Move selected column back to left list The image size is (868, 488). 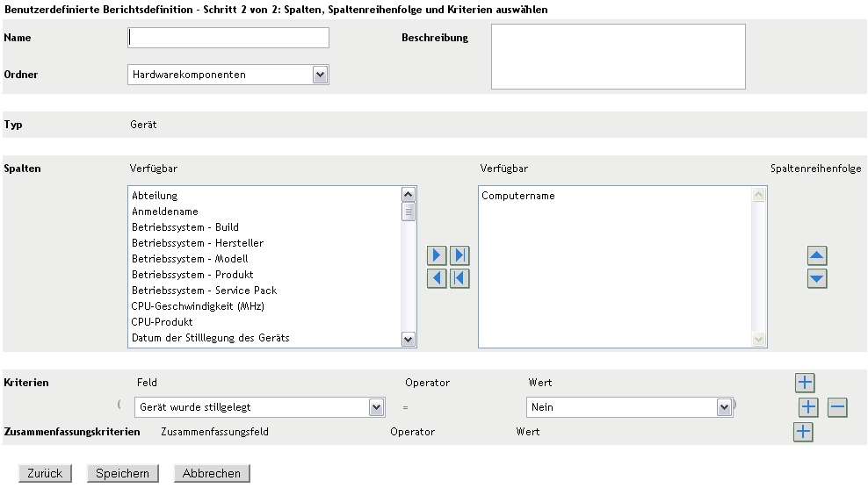pos(437,278)
